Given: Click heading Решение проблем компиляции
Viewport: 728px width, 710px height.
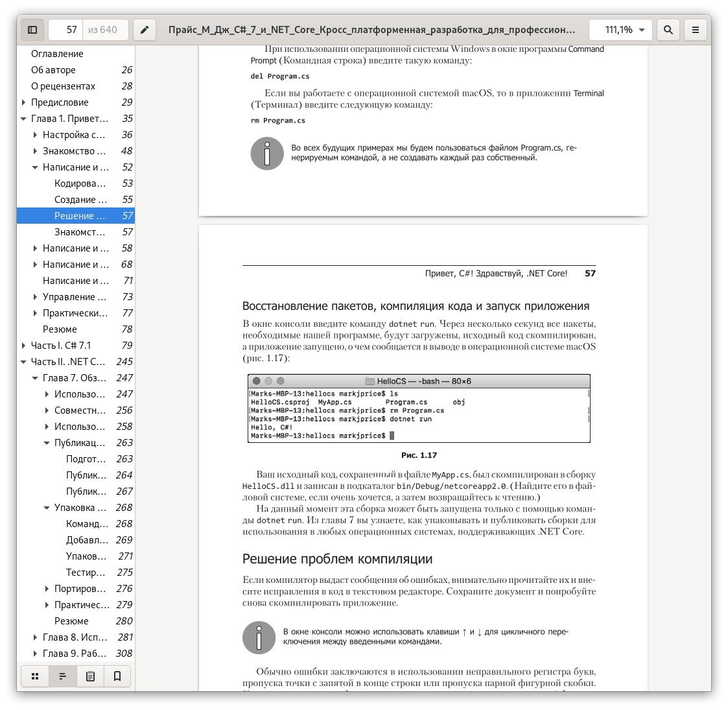Looking at the screenshot, I should tap(337, 559).
